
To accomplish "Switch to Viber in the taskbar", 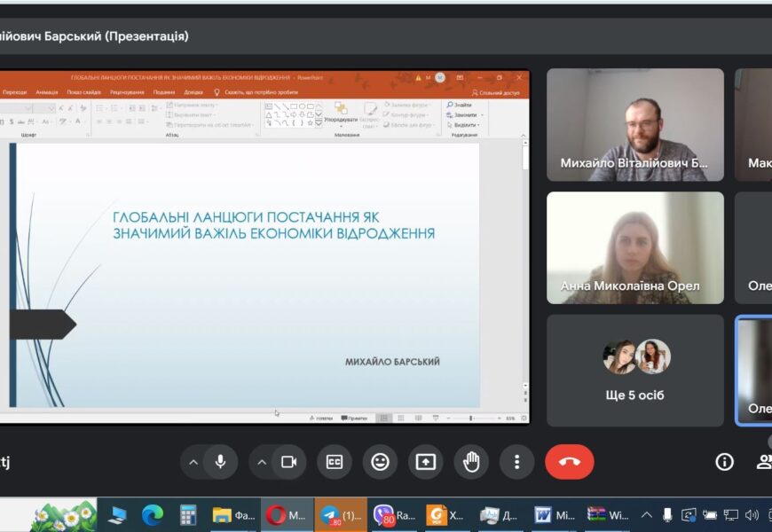I will point(394,514).
